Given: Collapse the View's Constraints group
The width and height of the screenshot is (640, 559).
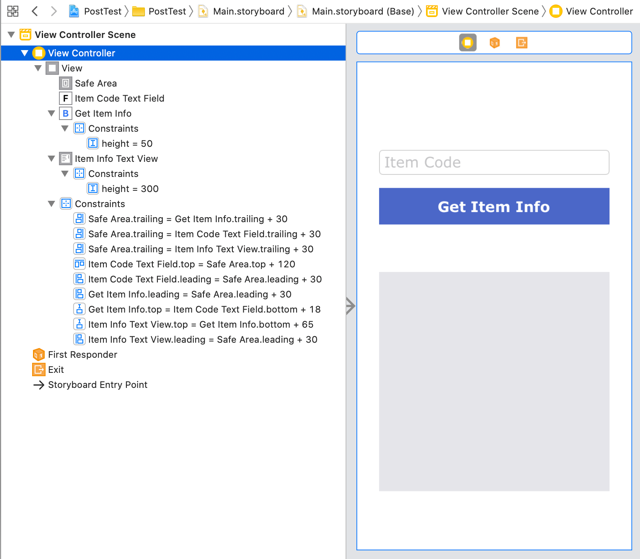Looking at the screenshot, I should click(51, 204).
